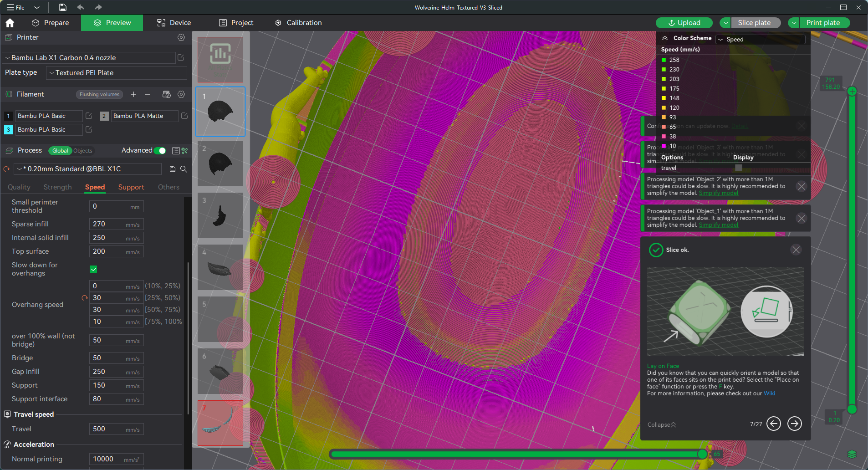The height and width of the screenshot is (470, 868).
Task: Close the Object_2 triangle warning
Action: [x=802, y=186]
